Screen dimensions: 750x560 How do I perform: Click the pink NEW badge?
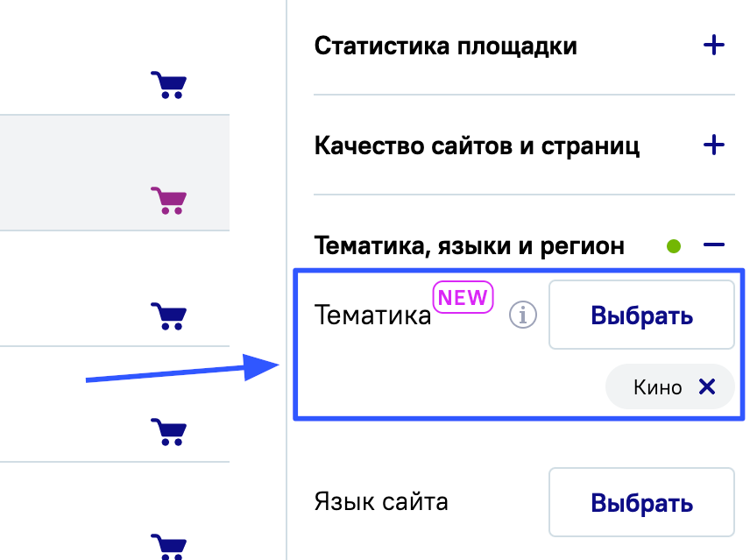point(463,297)
